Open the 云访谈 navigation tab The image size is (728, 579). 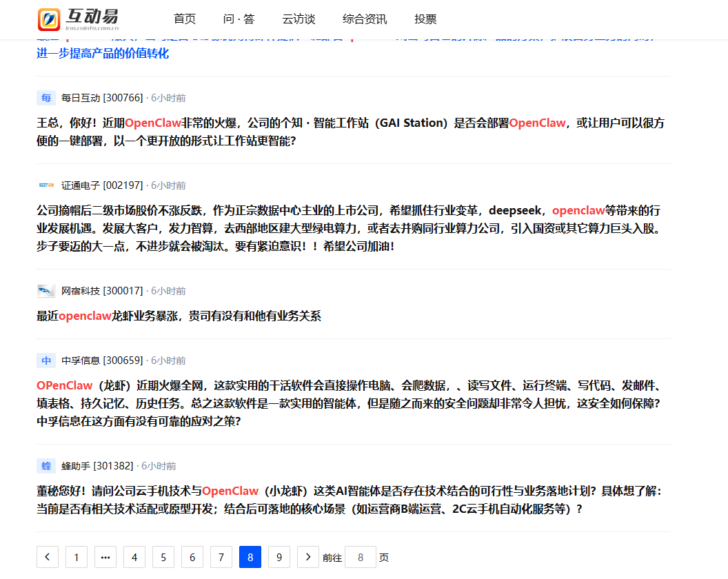[x=299, y=19]
